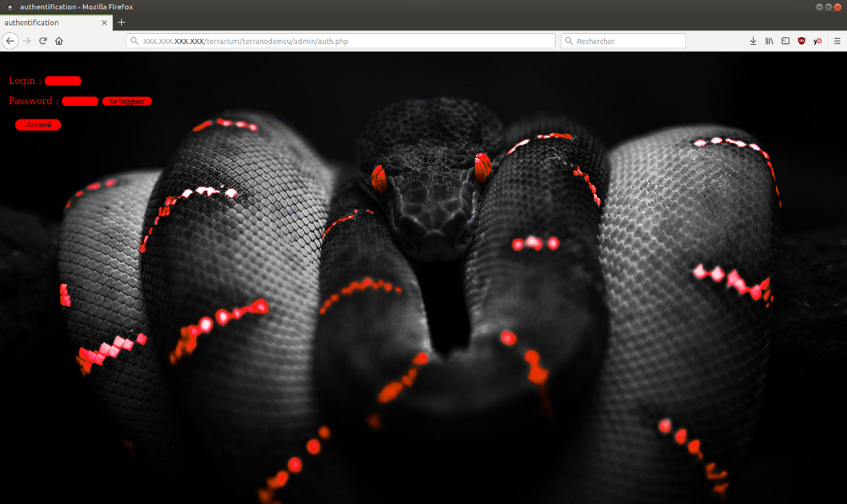Click the Login input field
847x504 pixels.
(63, 81)
